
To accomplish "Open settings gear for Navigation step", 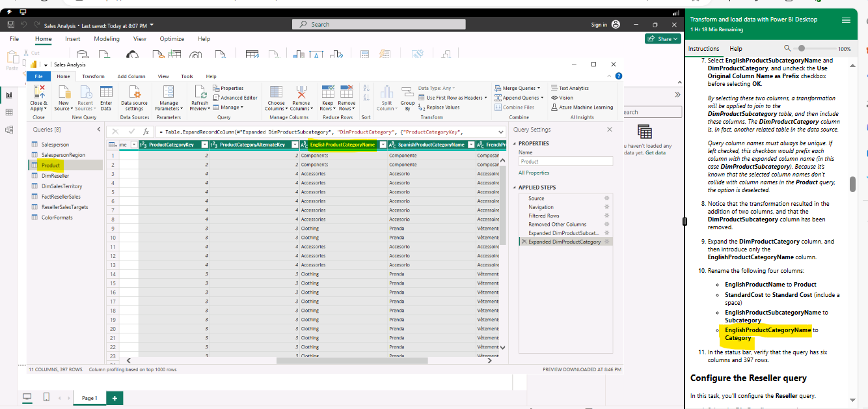I will pos(606,207).
